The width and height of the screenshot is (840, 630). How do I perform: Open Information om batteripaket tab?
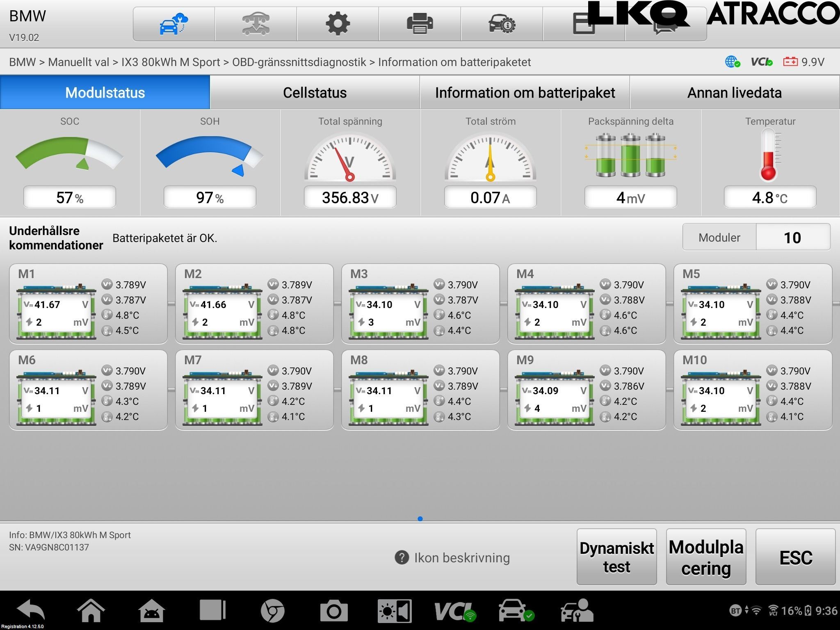(x=525, y=93)
